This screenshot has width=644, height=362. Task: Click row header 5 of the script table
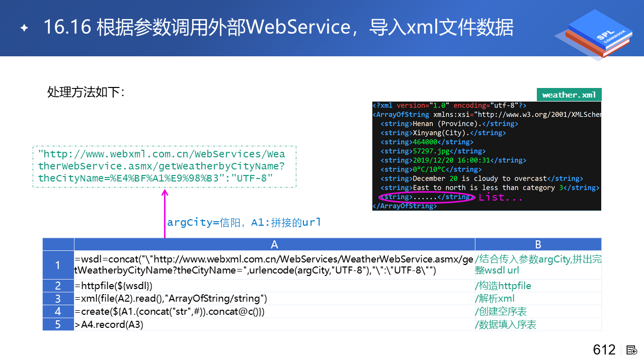58,324
